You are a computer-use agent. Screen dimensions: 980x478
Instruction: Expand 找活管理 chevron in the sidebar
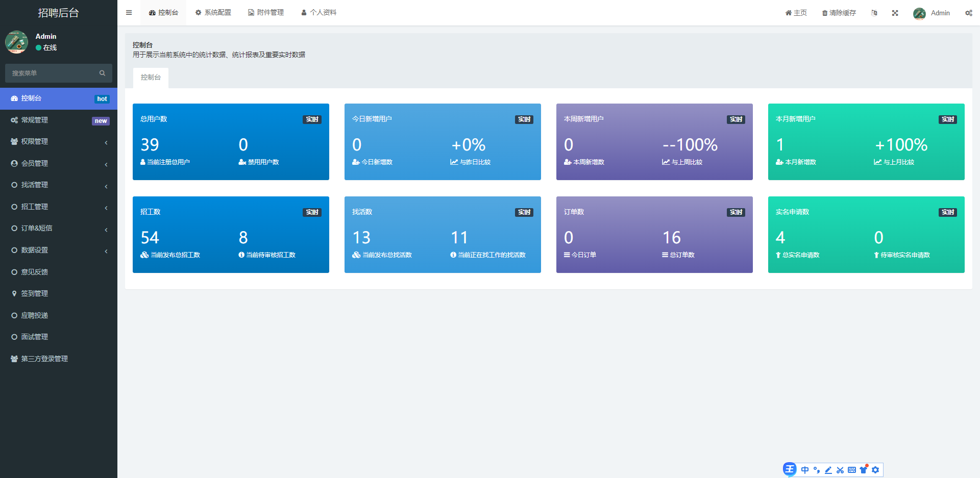click(106, 186)
